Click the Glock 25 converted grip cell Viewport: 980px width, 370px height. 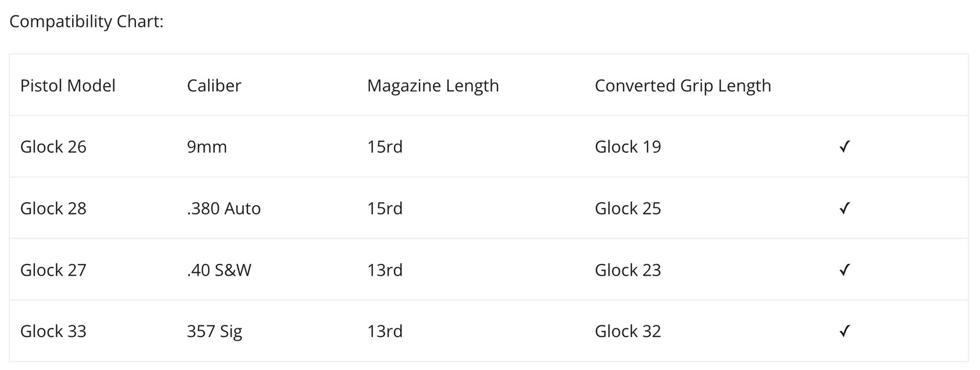[x=628, y=208]
